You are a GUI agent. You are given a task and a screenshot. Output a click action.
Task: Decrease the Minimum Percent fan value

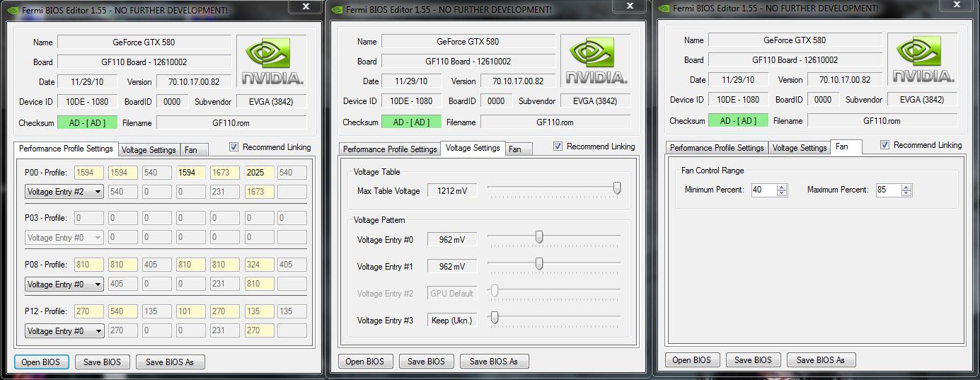pyautogui.click(x=782, y=193)
